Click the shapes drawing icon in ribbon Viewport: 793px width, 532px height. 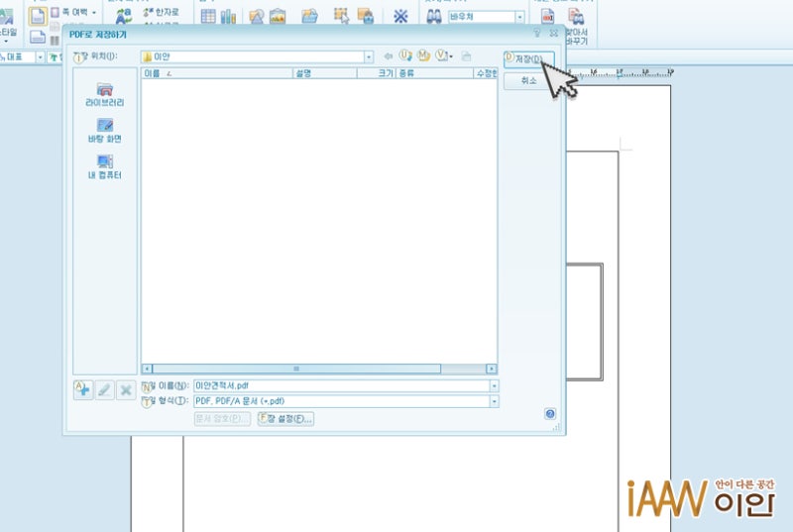coord(257,16)
